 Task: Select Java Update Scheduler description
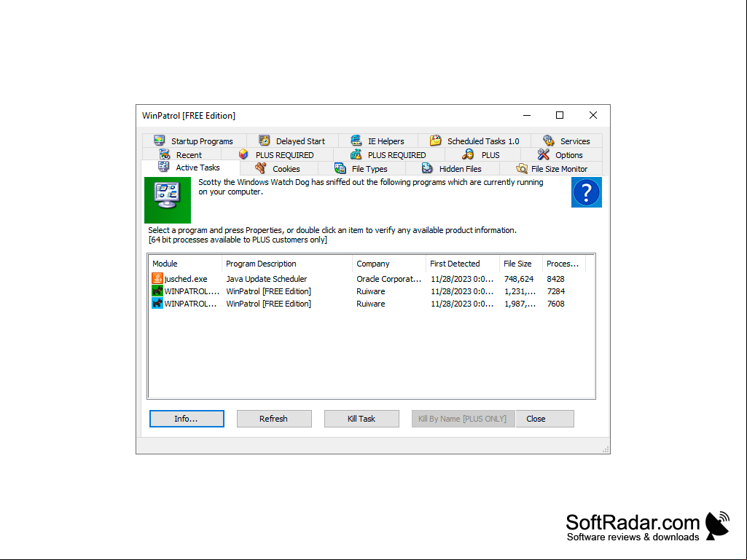coord(266,279)
